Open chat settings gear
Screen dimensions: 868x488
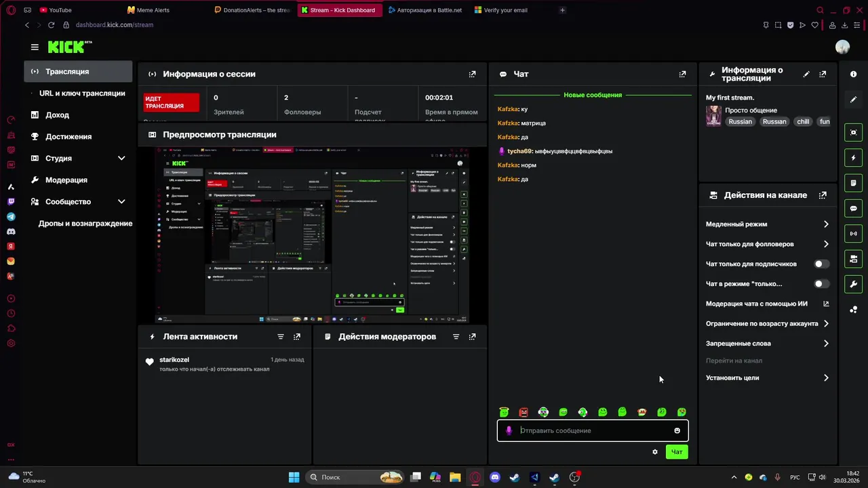click(x=655, y=452)
